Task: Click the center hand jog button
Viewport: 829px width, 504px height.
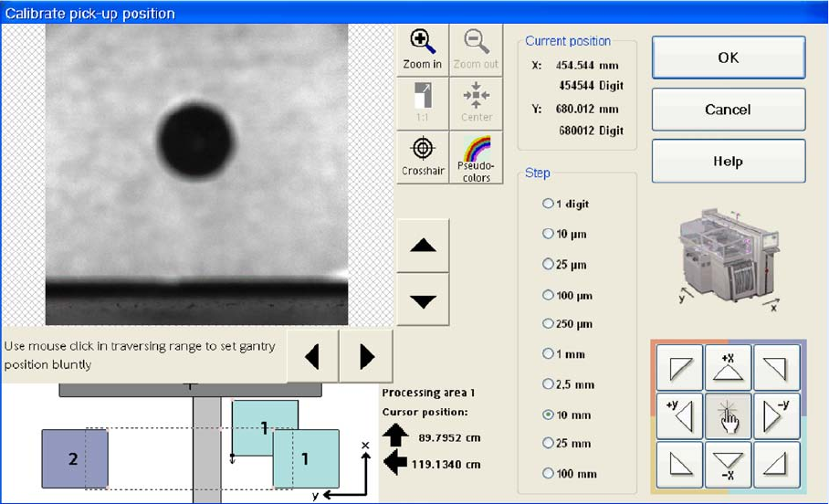Action: [727, 415]
